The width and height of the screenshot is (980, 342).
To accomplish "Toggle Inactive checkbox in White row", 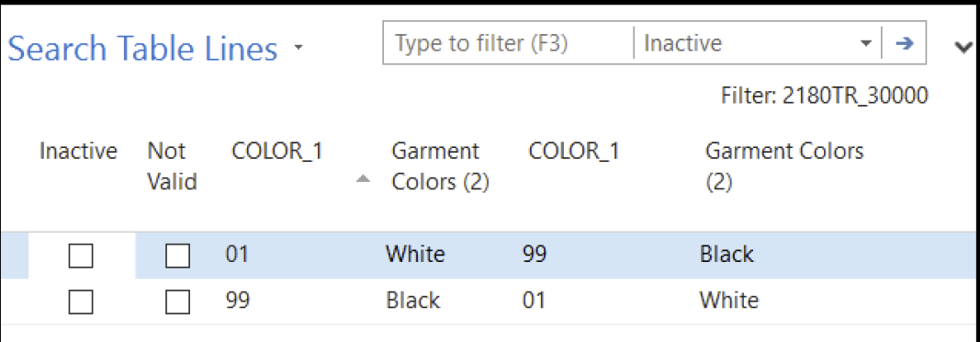I will point(81,256).
